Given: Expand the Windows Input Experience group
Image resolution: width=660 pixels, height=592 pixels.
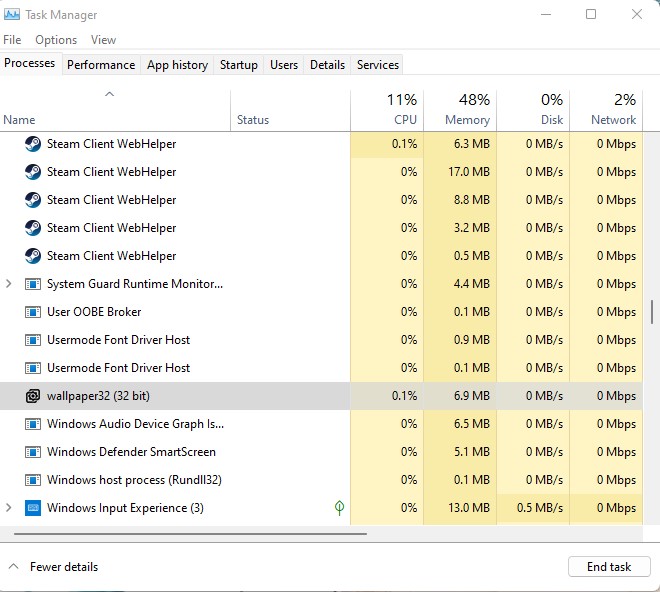Looking at the screenshot, I should pyautogui.click(x=9, y=508).
